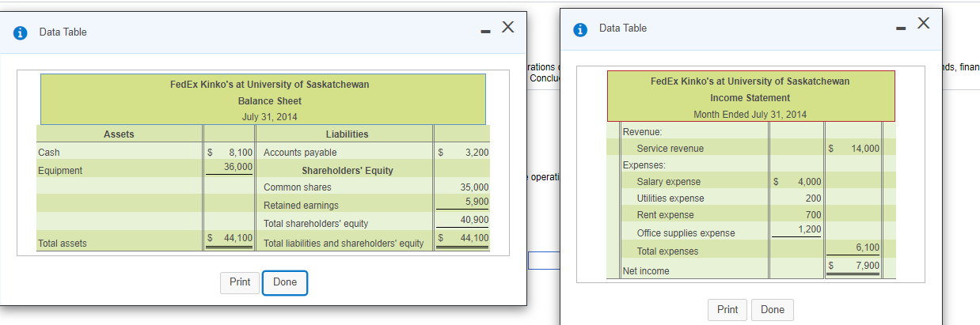Click the Common shares amount 35,000
980x325 pixels.
tap(475, 187)
